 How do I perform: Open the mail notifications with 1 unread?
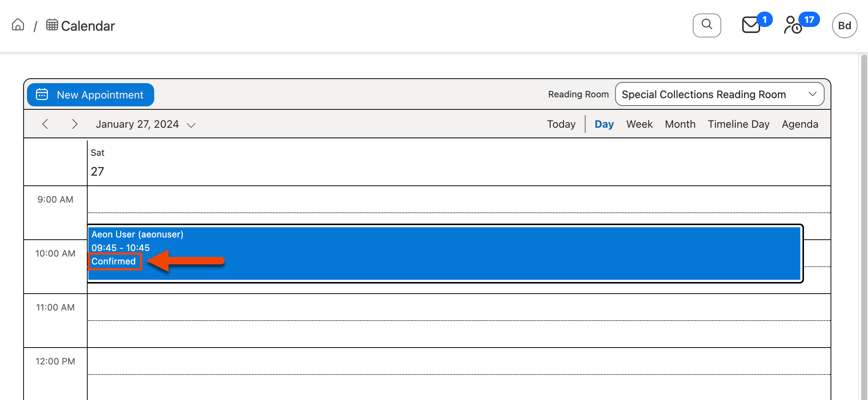[751, 25]
